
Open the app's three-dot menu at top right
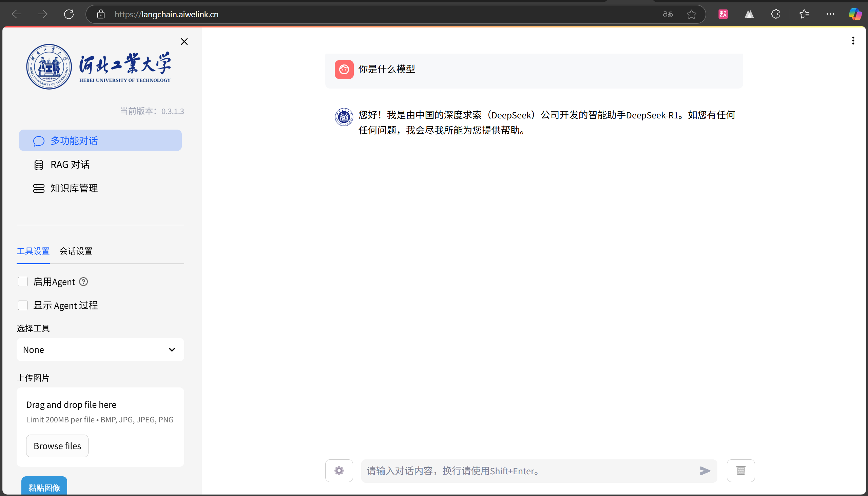tap(853, 40)
